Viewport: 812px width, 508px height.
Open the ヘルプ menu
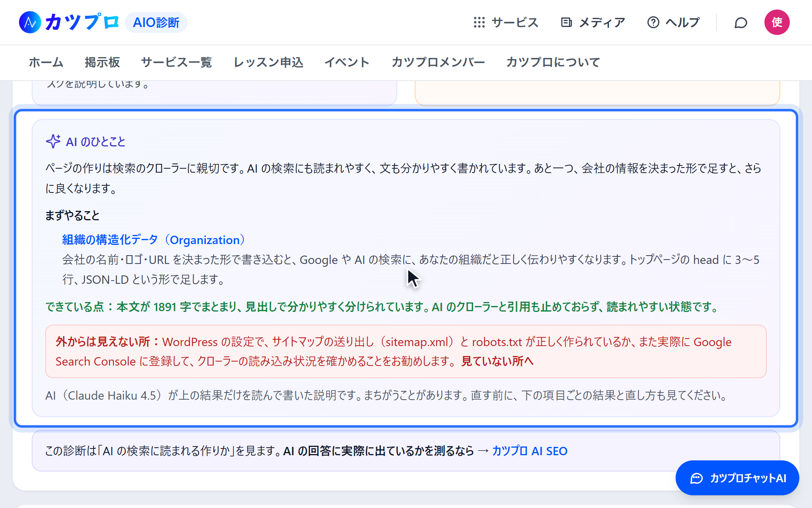(673, 22)
